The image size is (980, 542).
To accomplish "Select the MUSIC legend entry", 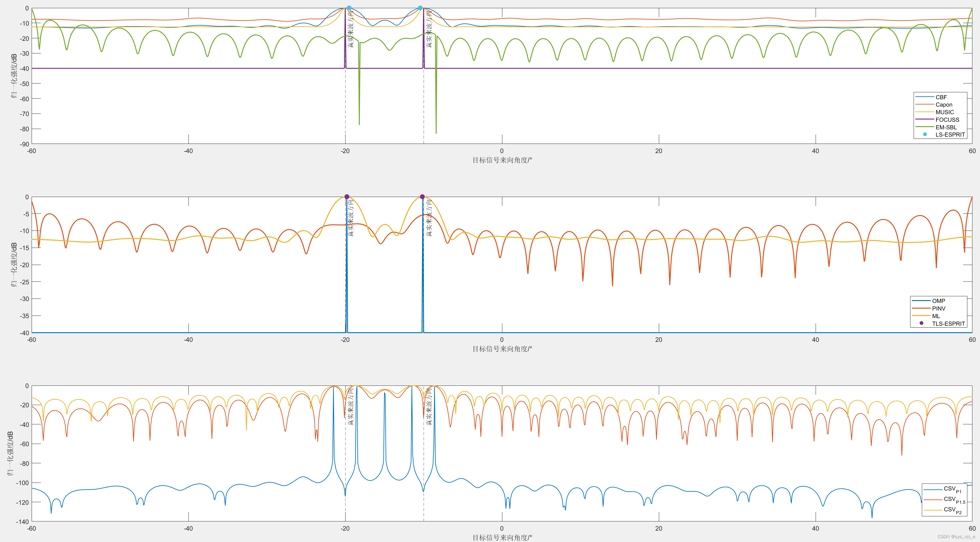I will click(x=940, y=112).
